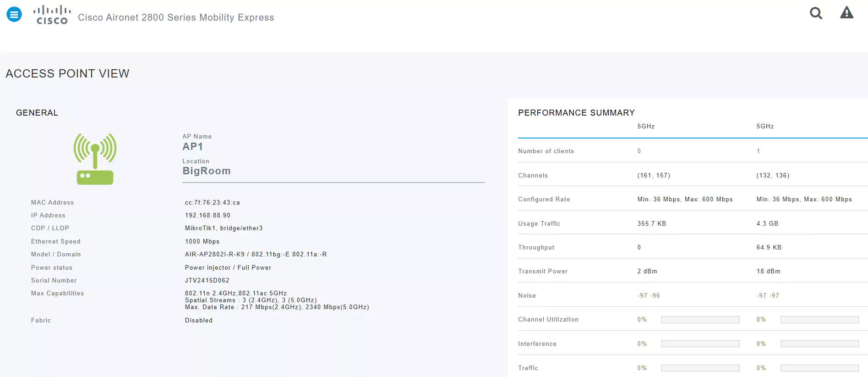The image size is (868, 377).
Task: Click the BigRoom location text
Action: (207, 171)
